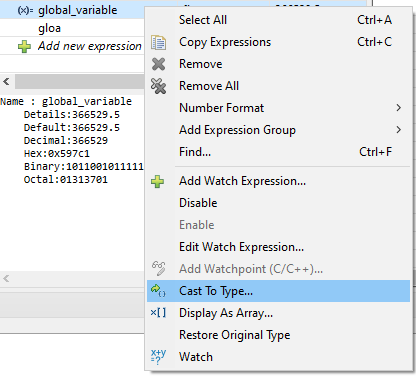Click the horizontal scrollbar track in expressions view
The height and width of the screenshot is (376, 416).
[79, 82]
